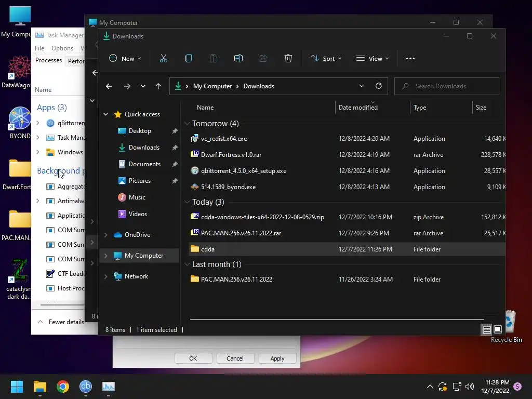This screenshot has width=532, height=399.
Task: Select PAC.MAN.256.v26.11.2022.rar file
Action: coord(345,233)
